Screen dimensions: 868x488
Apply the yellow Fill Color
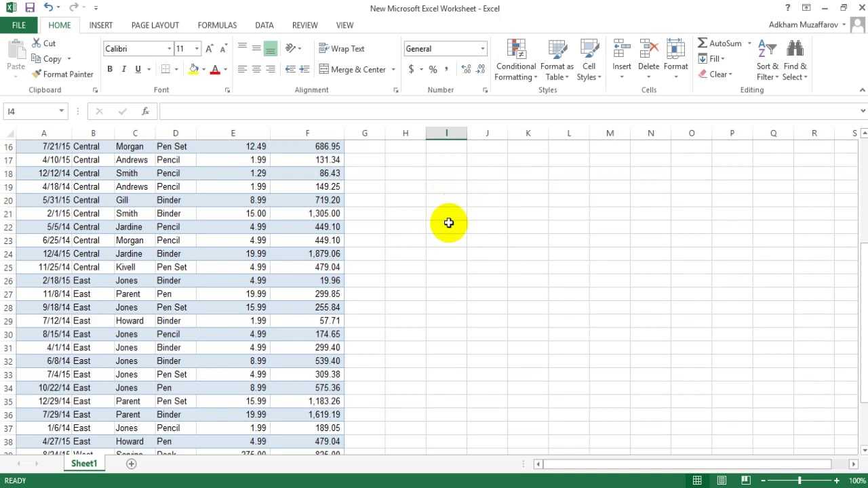tap(194, 69)
